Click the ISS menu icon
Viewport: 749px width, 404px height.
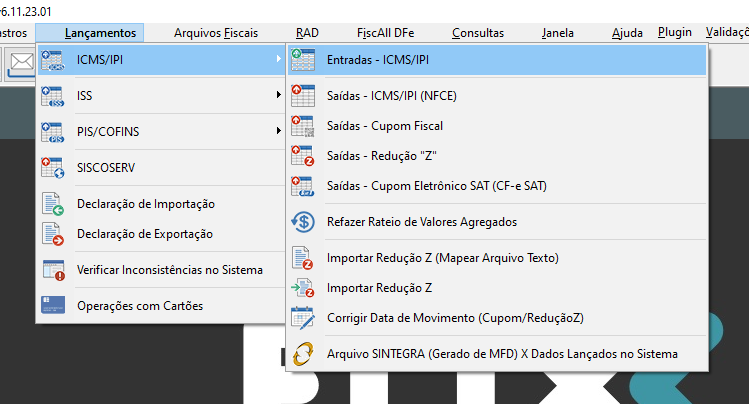click(x=53, y=96)
